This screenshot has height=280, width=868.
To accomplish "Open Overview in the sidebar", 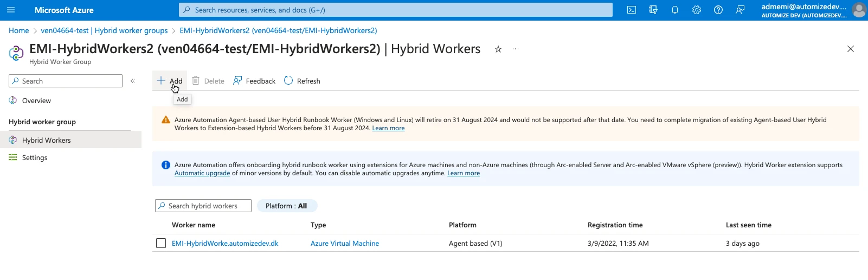I will pos(36,101).
